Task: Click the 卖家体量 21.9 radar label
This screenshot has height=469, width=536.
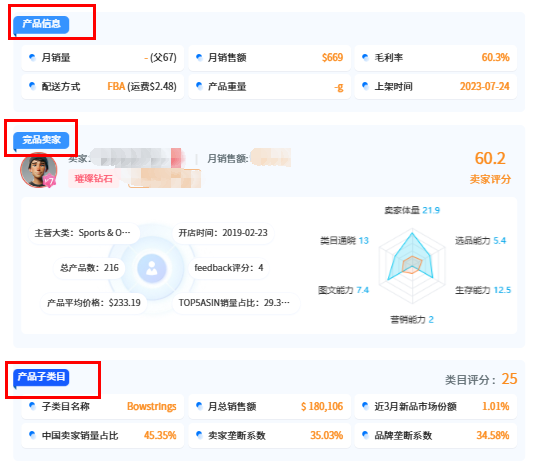Action: pos(412,210)
